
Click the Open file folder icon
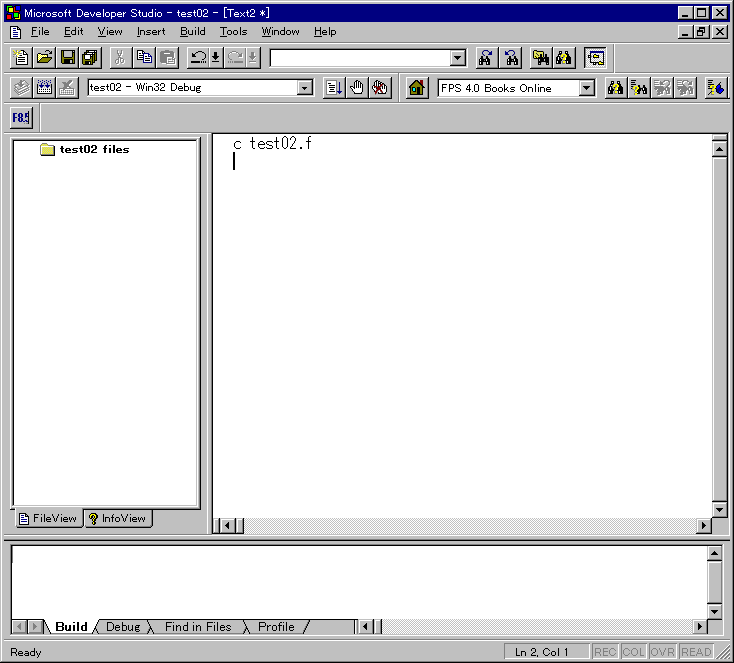coord(44,58)
